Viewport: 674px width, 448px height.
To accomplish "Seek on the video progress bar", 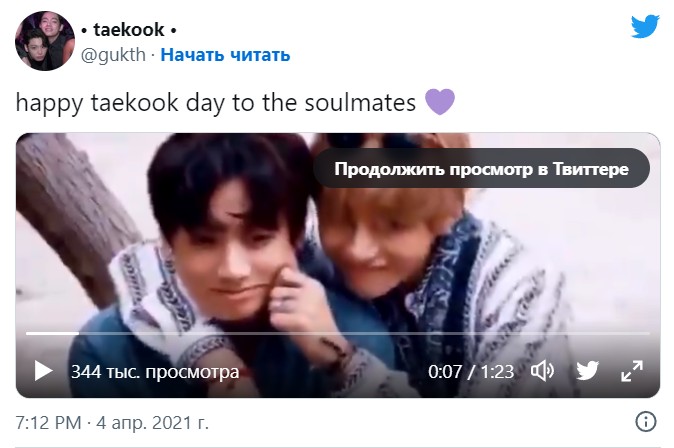I will [x=338, y=333].
